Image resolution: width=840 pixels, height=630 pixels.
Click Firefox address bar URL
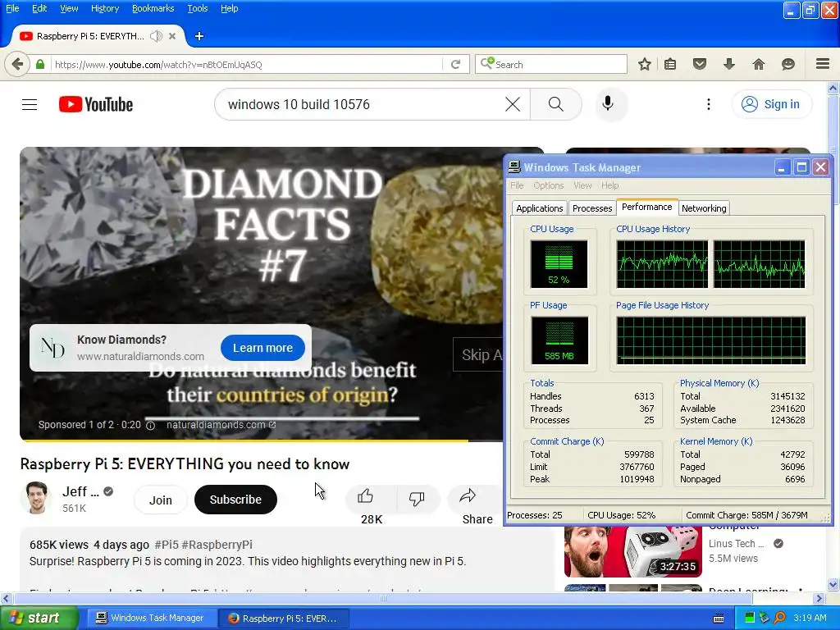click(246, 64)
